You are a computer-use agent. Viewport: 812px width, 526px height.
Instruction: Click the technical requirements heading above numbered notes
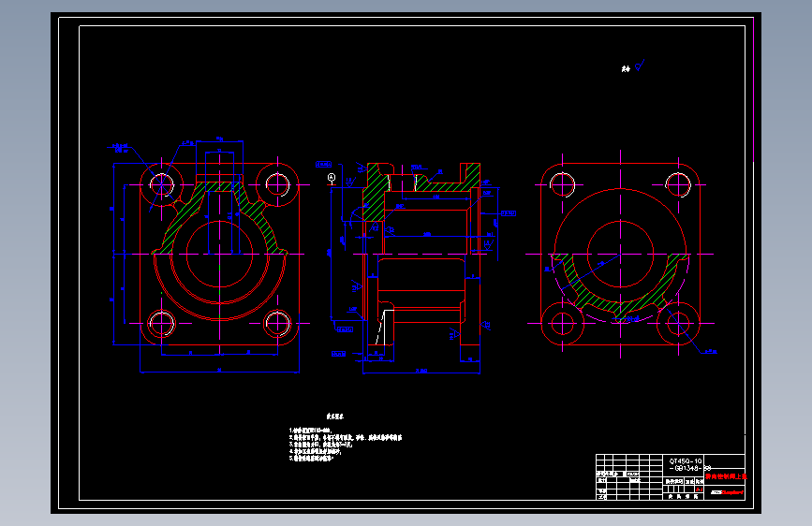pyautogui.click(x=334, y=416)
